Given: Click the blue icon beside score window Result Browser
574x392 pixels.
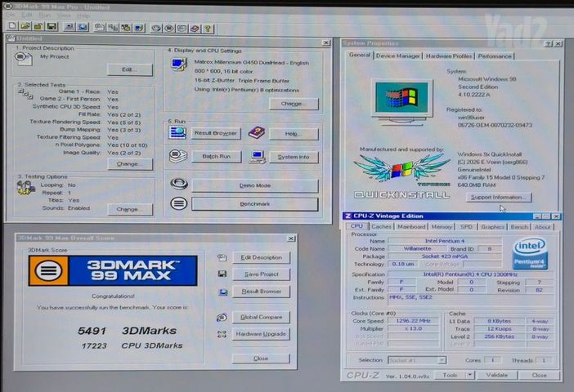Looking at the screenshot, I should pyautogui.click(x=223, y=292).
